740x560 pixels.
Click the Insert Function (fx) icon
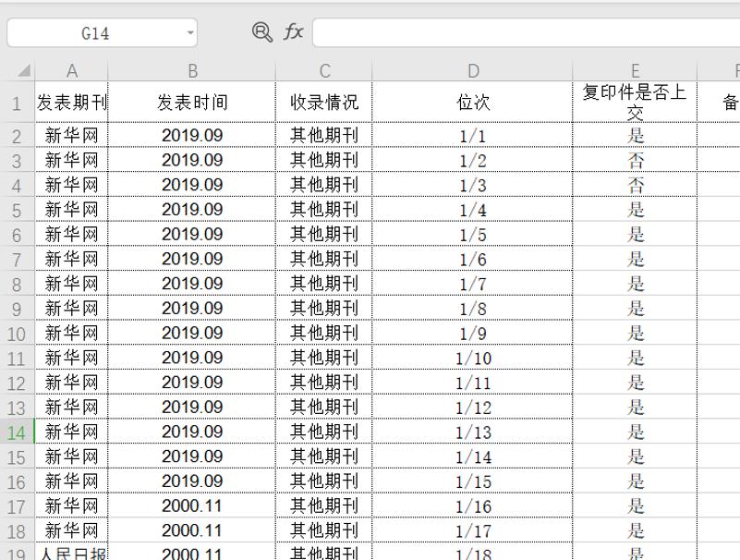coord(292,30)
